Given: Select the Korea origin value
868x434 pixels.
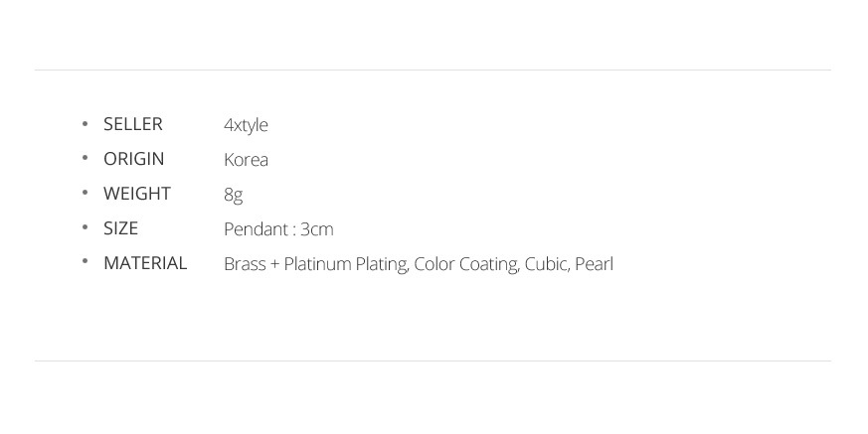Looking at the screenshot, I should coord(247,159).
